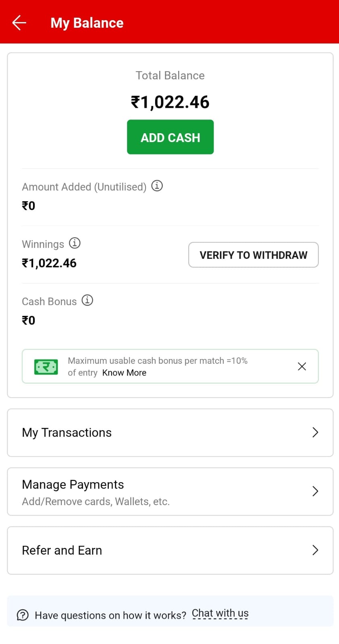Tap the Winnings amount value
The width and height of the screenshot is (339, 644).
49,263
